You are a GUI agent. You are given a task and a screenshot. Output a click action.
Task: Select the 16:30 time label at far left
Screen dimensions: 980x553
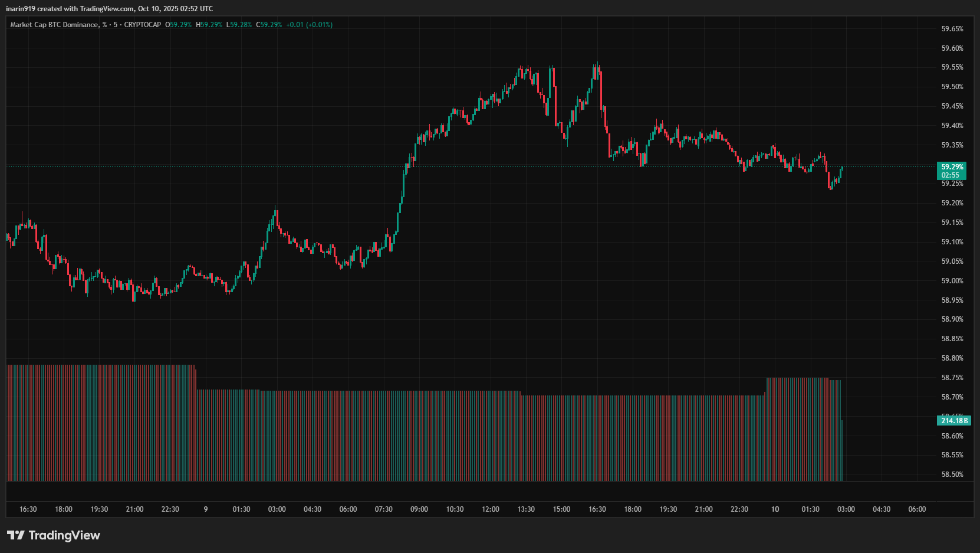click(x=28, y=509)
